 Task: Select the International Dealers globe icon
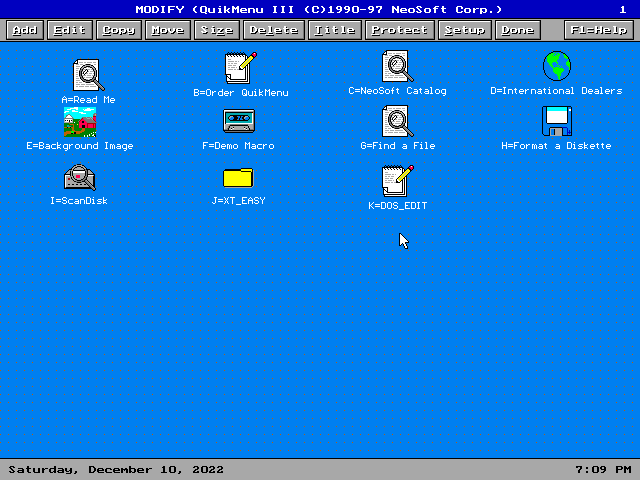557,66
